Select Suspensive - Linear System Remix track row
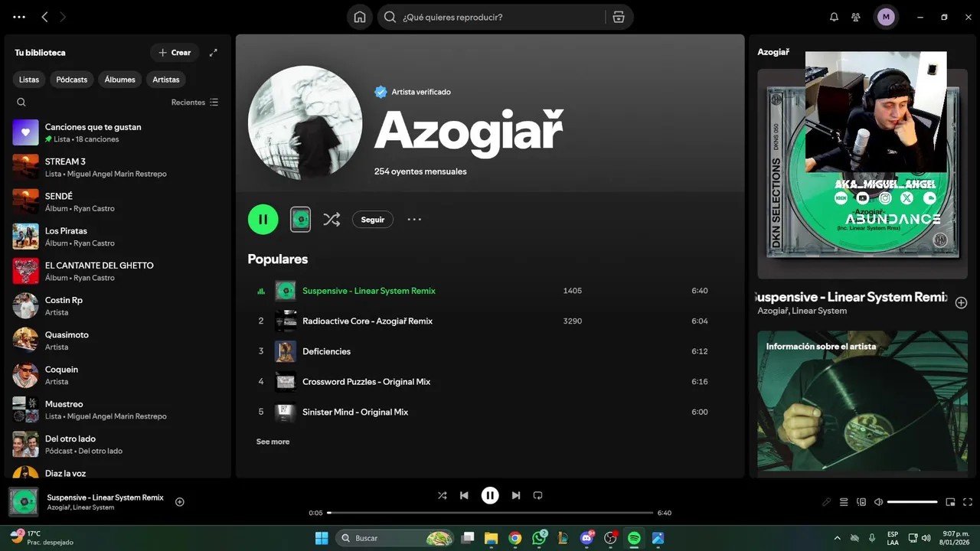980x551 pixels. pyautogui.click(x=490, y=291)
